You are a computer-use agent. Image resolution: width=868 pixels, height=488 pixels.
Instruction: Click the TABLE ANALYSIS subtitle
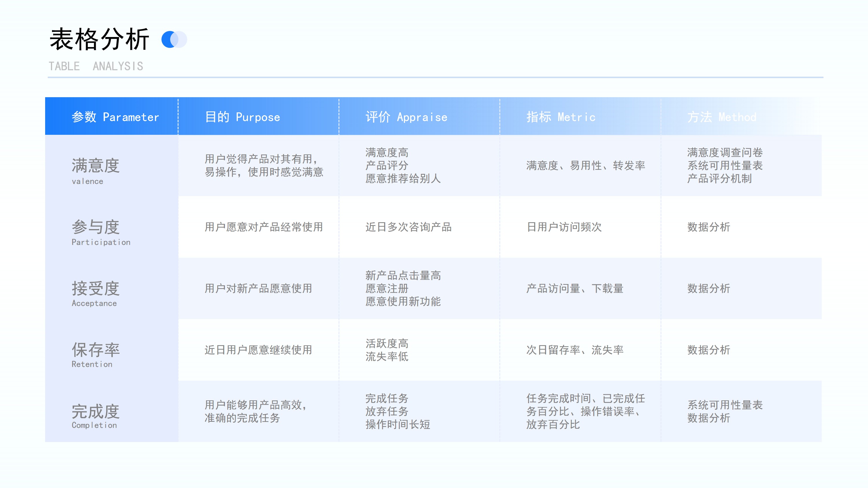pyautogui.click(x=96, y=66)
